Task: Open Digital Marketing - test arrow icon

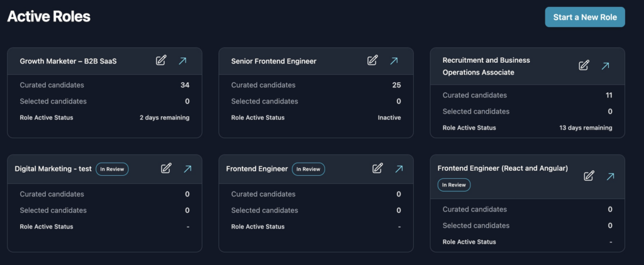Action: coord(187,168)
